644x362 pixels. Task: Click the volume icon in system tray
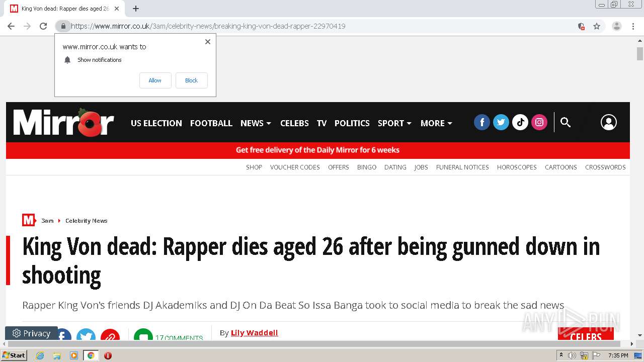572,355
